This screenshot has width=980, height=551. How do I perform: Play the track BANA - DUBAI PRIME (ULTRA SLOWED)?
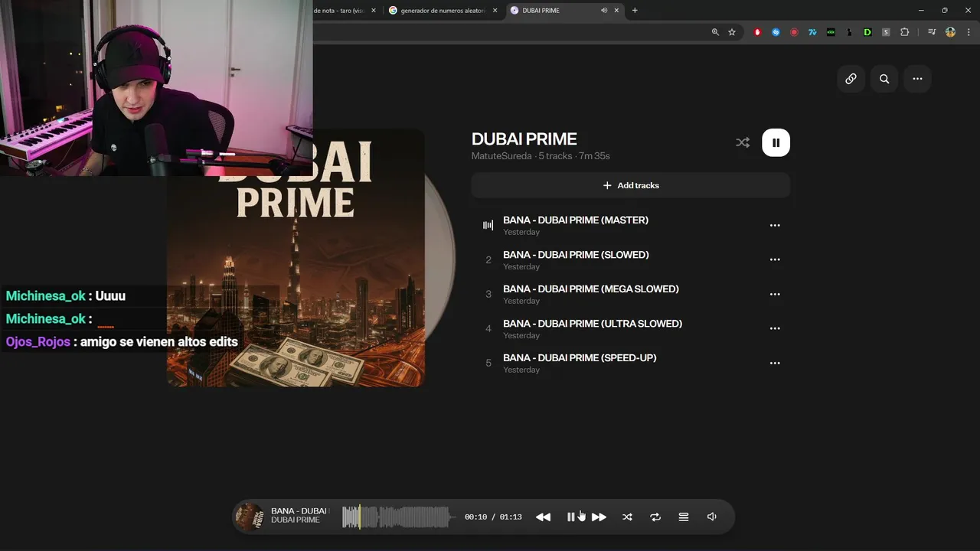click(x=593, y=323)
